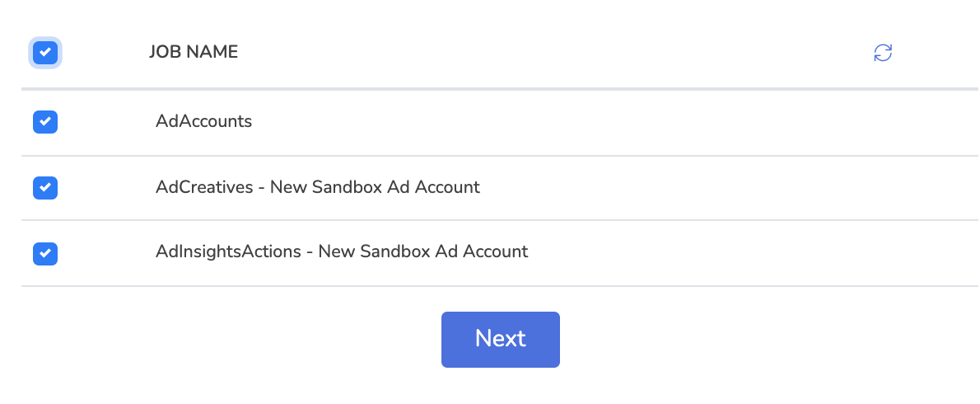The width and height of the screenshot is (980, 404).
Task: Deselect all jobs via the header checkbox
Action: 45,53
